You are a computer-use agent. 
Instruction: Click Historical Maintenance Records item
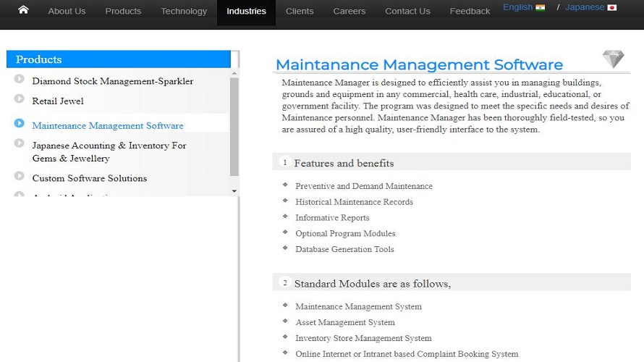[354, 202]
